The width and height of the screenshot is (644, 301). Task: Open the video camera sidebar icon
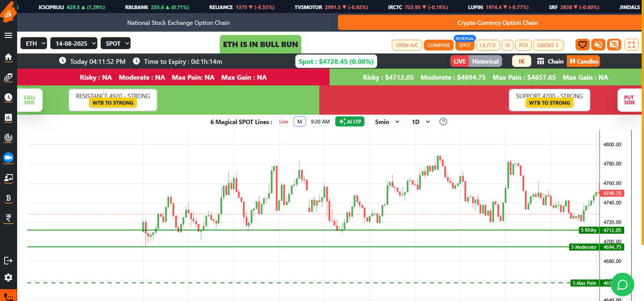click(x=8, y=157)
